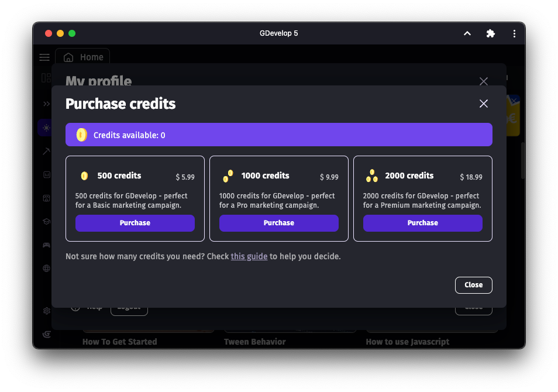Click the coin icon on the 500 credits pack
The height and width of the screenshot is (392, 558).
point(84,176)
